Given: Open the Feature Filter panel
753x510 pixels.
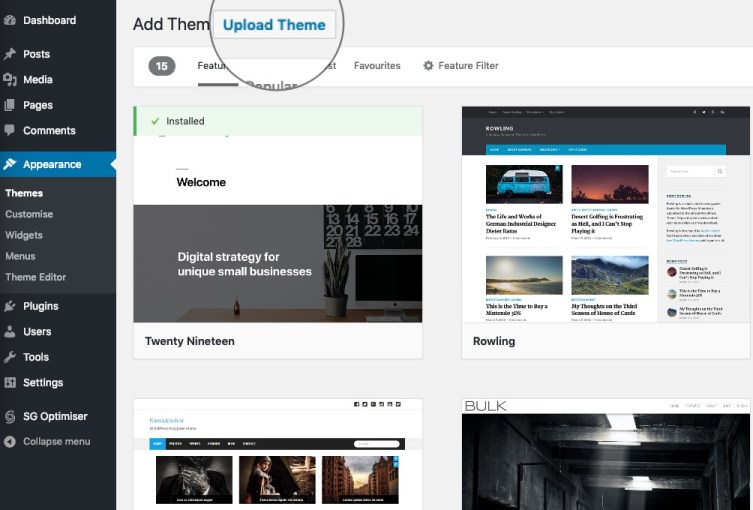Looking at the screenshot, I should point(460,66).
